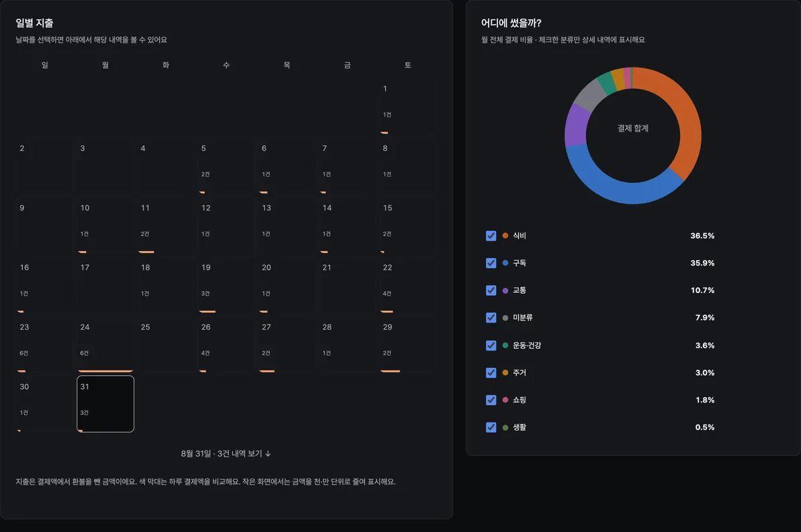Click the 어디에 썼을까? heading
This screenshot has height=532, width=801.
[x=511, y=23]
